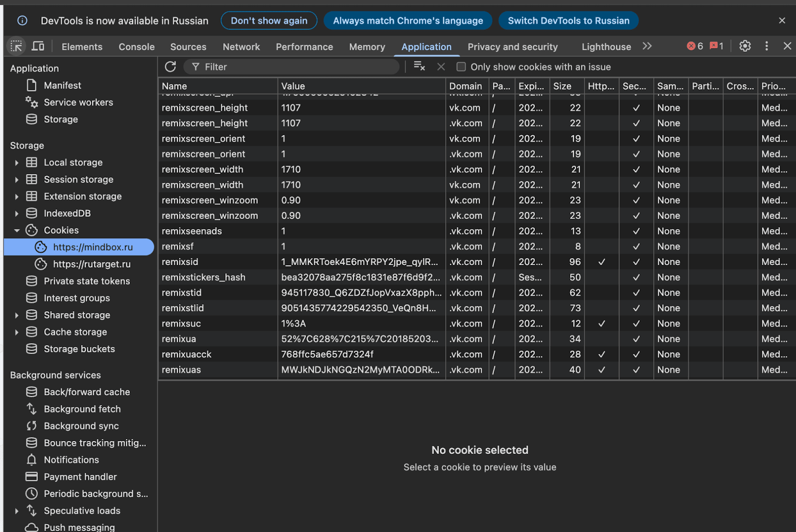Screen dimensions: 796x532
Task: Select the remixuacck cookie row
Action: pos(477,355)
